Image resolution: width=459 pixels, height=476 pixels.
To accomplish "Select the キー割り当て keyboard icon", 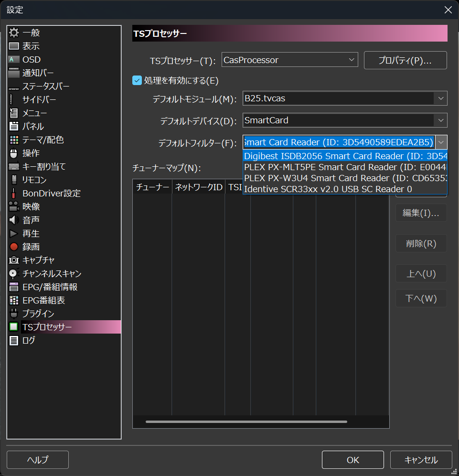I will point(14,166).
